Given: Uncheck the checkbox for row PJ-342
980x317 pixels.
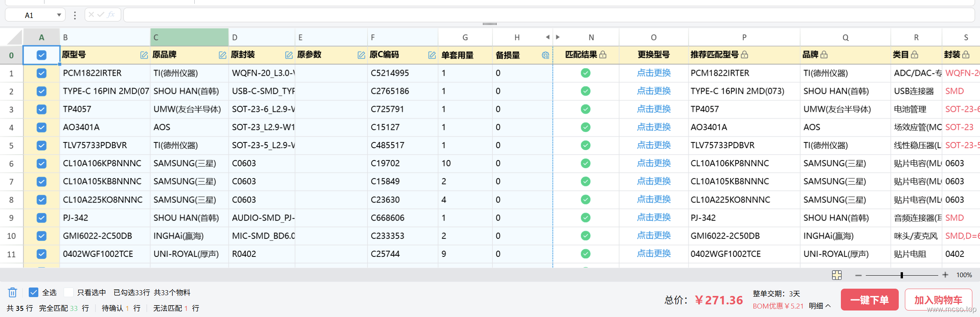Looking at the screenshot, I should coord(41,218).
